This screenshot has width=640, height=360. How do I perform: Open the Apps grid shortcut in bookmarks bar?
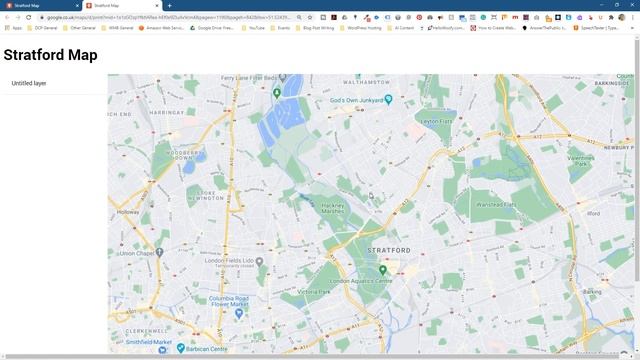point(13,28)
